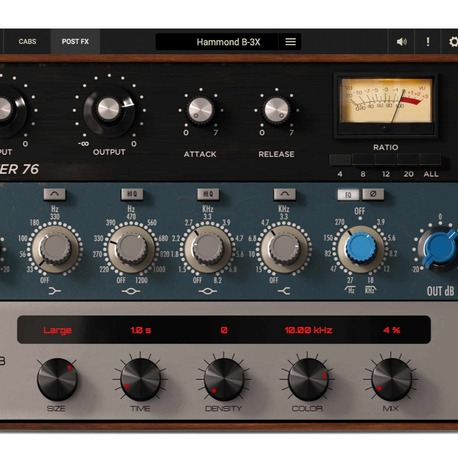Image resolution: width=458 pixels, height=458 pixels.
Task: Click the low-pass KHz filter icon
Action: click(x=371, y=289)
